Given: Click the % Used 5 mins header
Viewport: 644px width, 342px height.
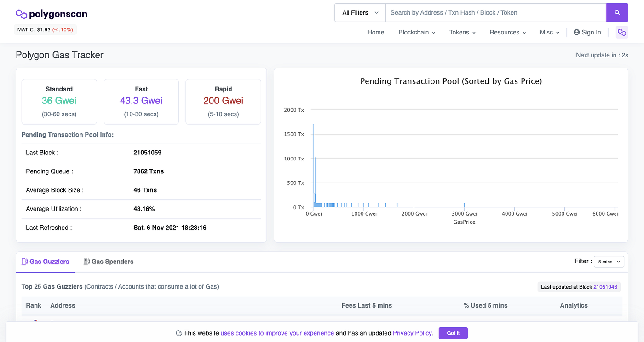Looking at the screenshot, I should pos(485,305).
